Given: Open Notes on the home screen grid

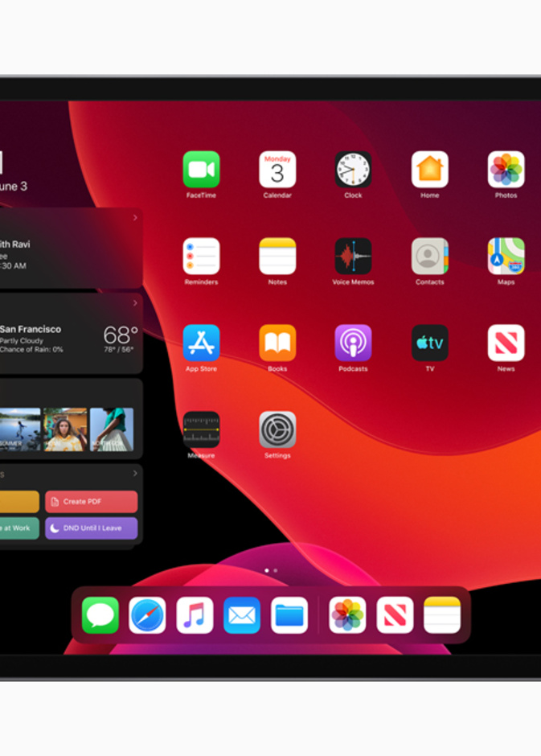Looking at the screenshot, I should tap(277, 256).
